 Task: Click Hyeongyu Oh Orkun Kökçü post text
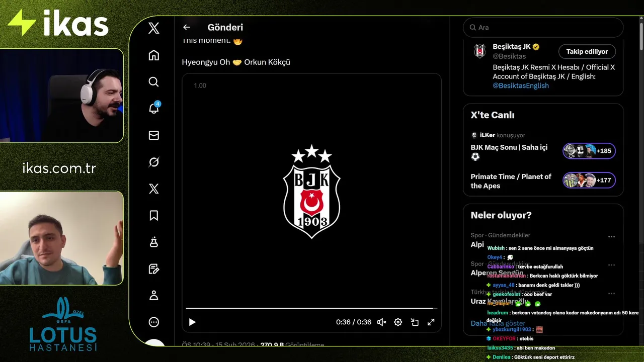(236, 62)
